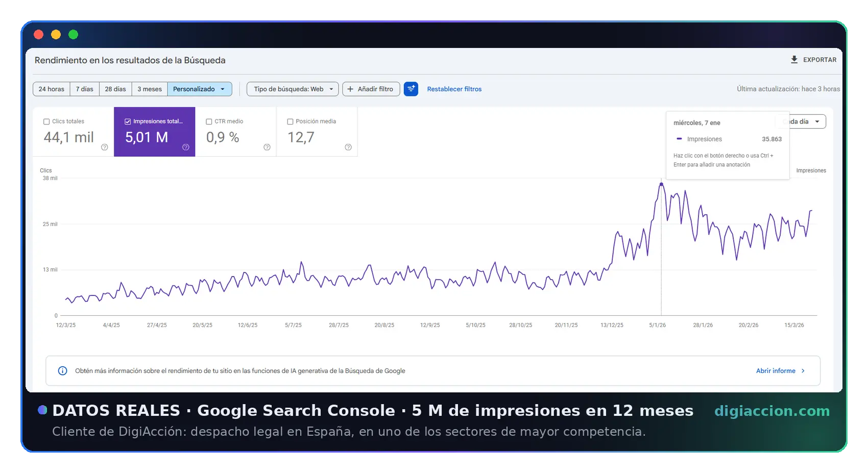This screenshot has width=868, height=473.
Task: Click the 44,1 mil clicks value
Action: (69, 137)
